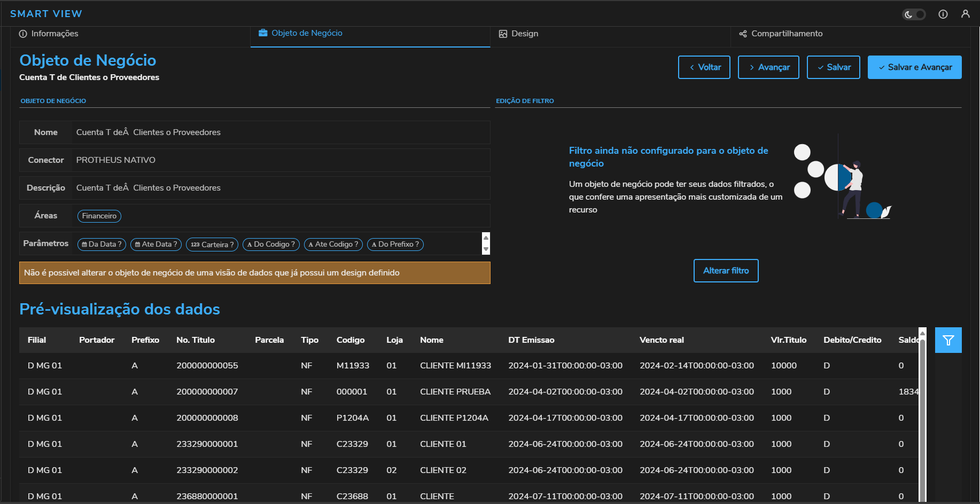
Task: Click the Alterar filtro button
Action: [726, 271]
